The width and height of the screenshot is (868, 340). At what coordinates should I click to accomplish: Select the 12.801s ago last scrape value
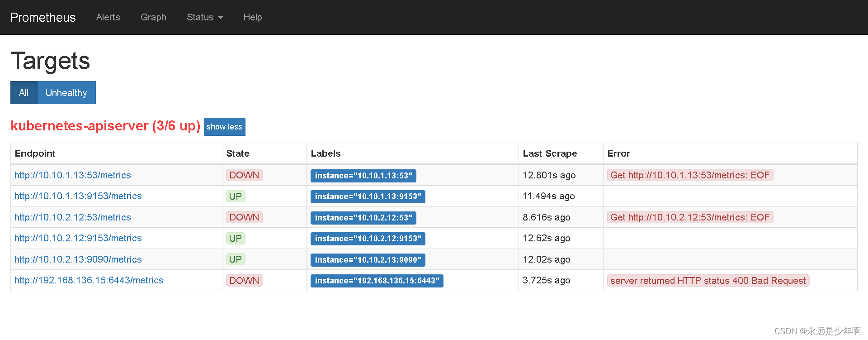pos(549,175)
